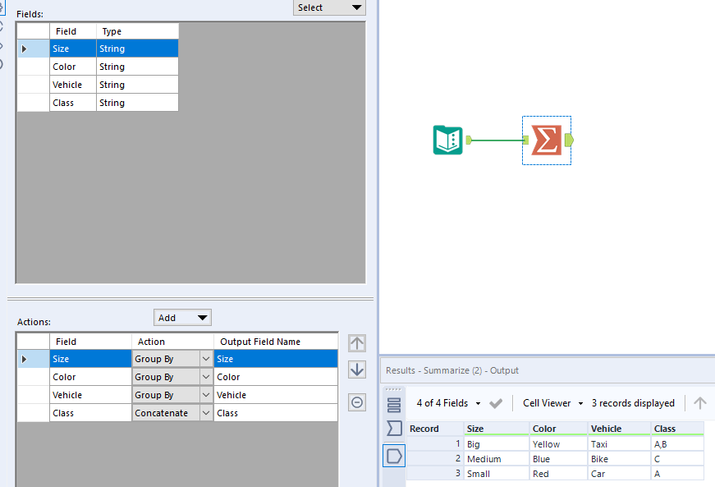Click the Input Data output anchor
Image resolution: width=715 pixels, height=487 pixels.
(x=469, y=140)
